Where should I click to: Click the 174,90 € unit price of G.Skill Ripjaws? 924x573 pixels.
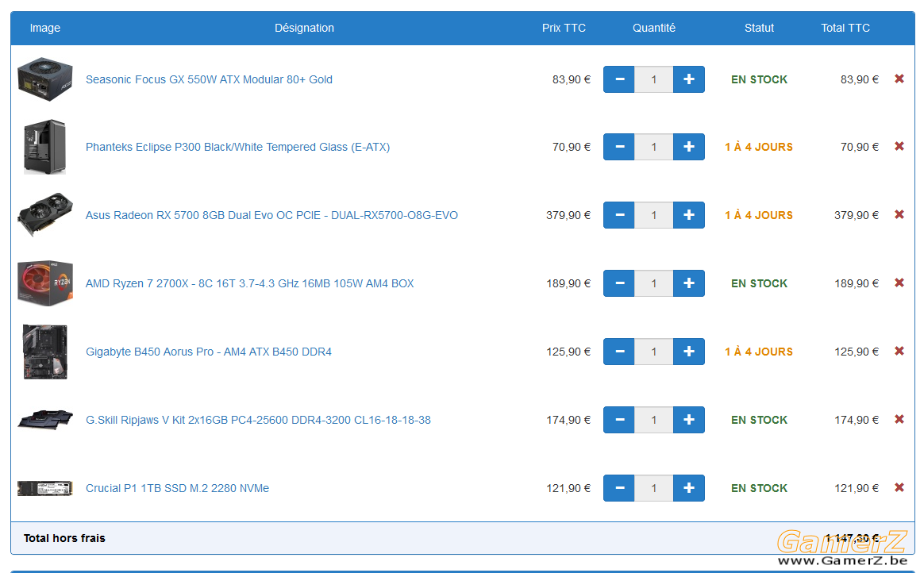pyautogui.click(x=568, y=420)
